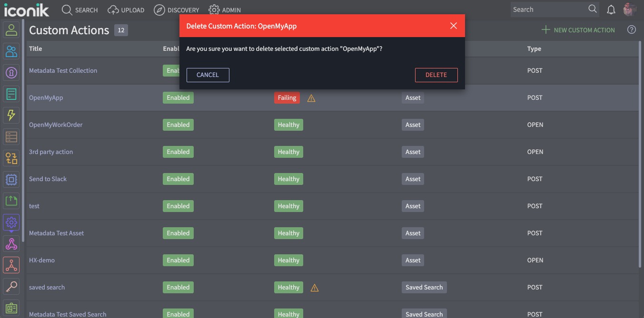Select the search magnifier icon in the sidebar
The image size is (644, 318).
pos(11,286)
